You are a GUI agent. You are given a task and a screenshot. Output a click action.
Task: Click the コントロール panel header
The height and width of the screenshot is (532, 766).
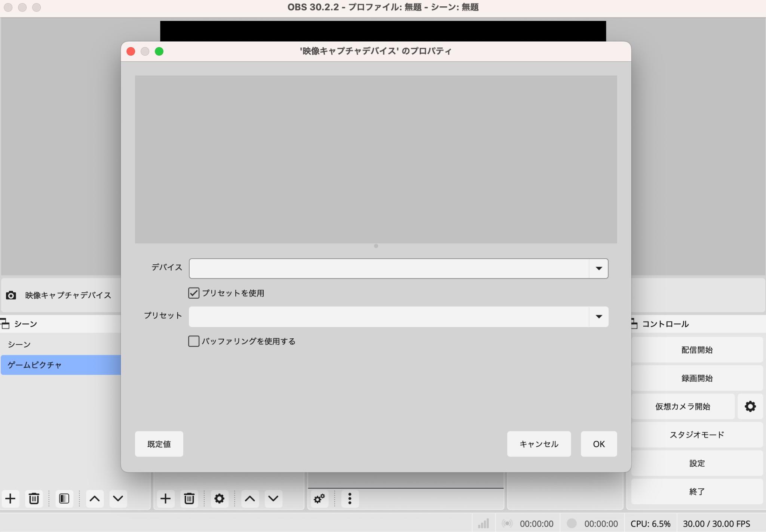coord(698,324)
